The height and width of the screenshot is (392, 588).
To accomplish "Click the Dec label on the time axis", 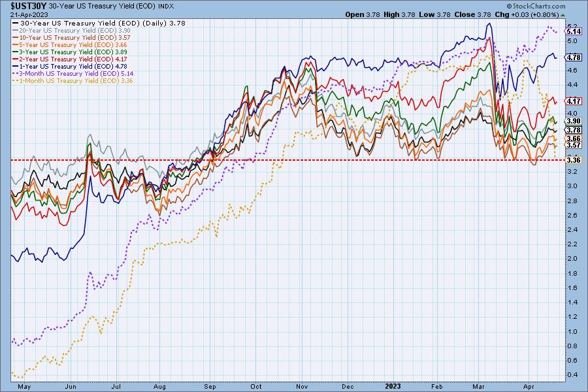I will click(x=348, y=387).
